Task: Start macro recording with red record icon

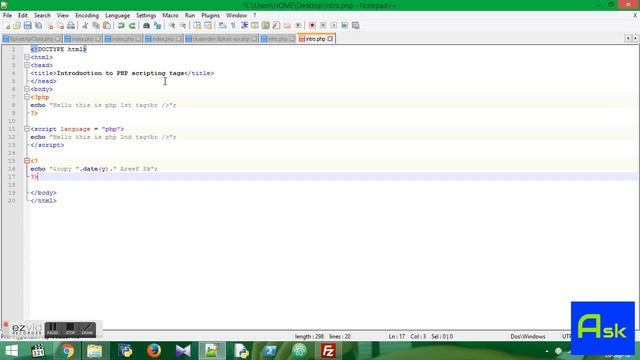Action: tap(312, 26)
